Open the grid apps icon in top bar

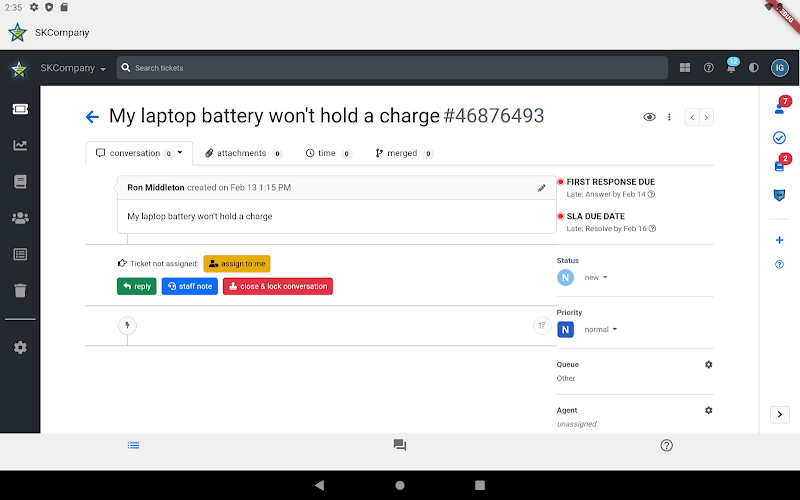[685, 67]
